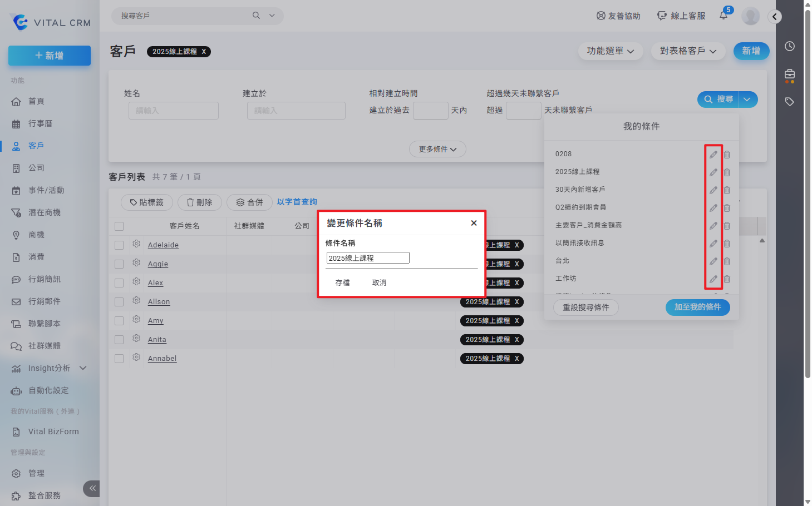
Task: Click the tag icon in right sidebar
Action: pos(789,102)
